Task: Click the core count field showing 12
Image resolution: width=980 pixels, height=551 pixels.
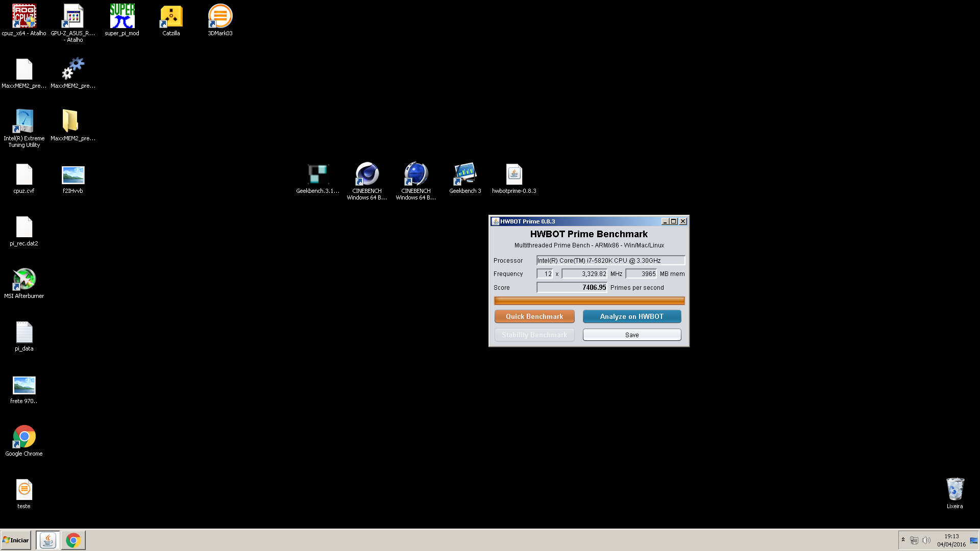Action: point(545,274)
